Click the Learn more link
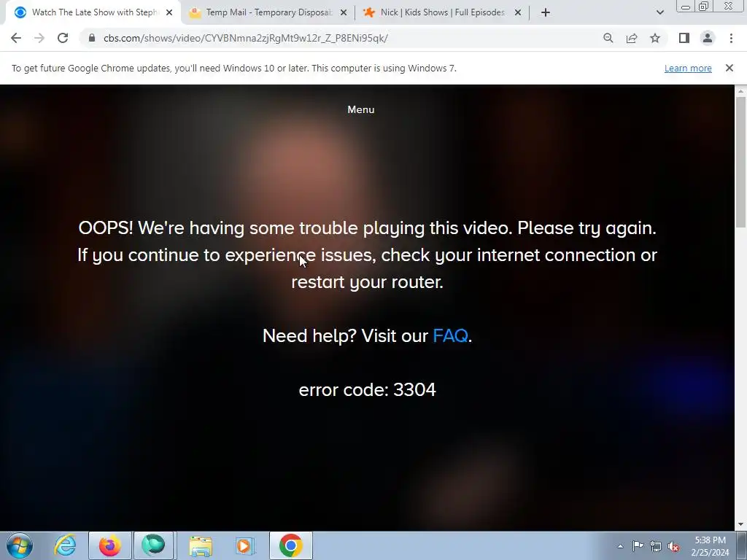The width and height of the screenshot is (747, 560). pos(688,68)
